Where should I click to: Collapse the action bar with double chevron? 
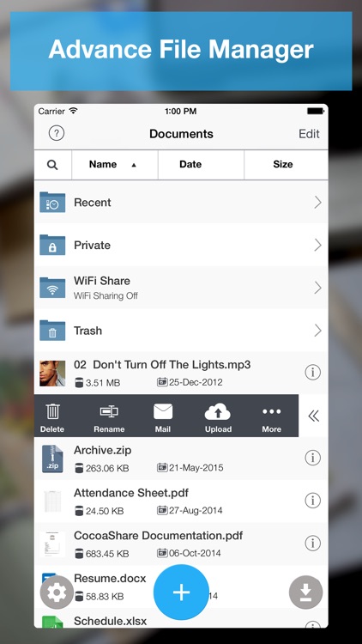tap(314, 416)
